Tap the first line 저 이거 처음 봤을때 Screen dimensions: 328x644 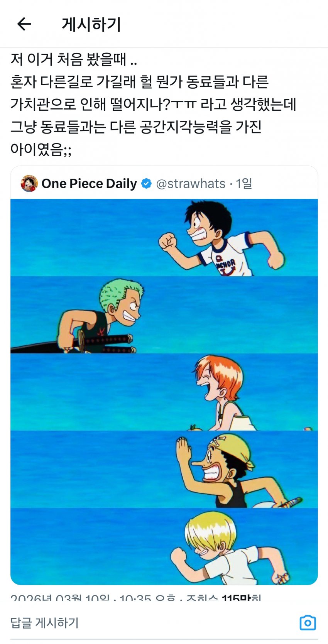tap(74, 59)
